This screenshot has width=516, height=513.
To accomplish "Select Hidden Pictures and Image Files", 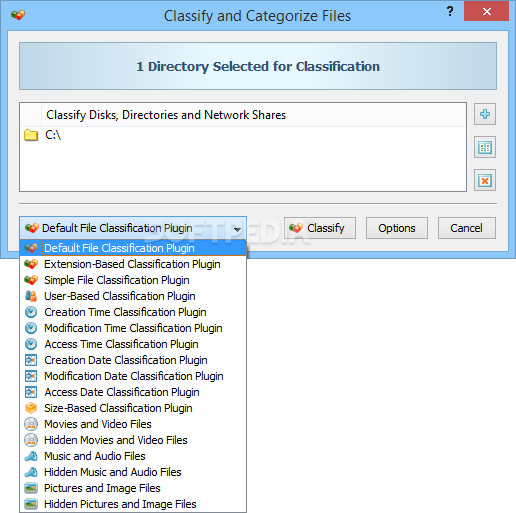I will (133, 504).
